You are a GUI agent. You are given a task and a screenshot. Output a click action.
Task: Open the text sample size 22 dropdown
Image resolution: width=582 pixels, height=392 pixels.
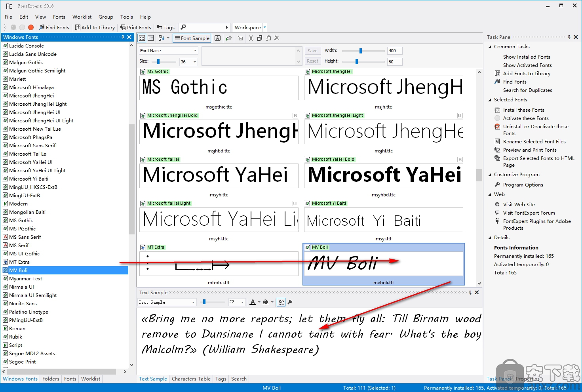(x=242, y=302)
